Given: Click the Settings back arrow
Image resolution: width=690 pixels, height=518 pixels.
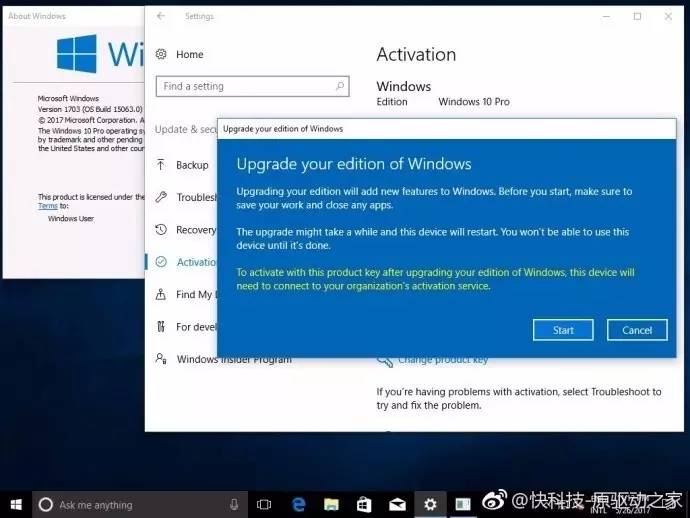Looking at the screenshot, I should tap(161, 16).
